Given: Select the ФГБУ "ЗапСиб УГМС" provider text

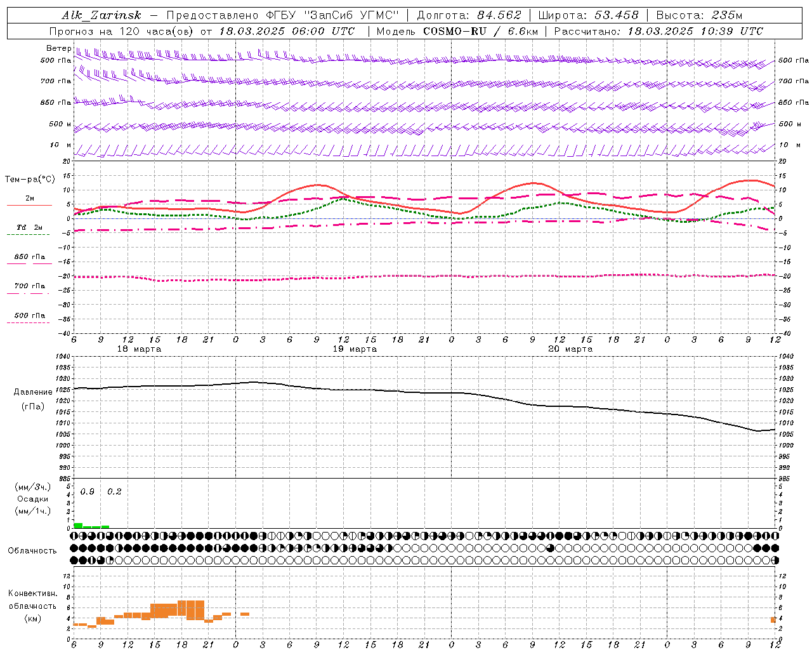Looking at the screenshot, I should [x=332, y=15].
